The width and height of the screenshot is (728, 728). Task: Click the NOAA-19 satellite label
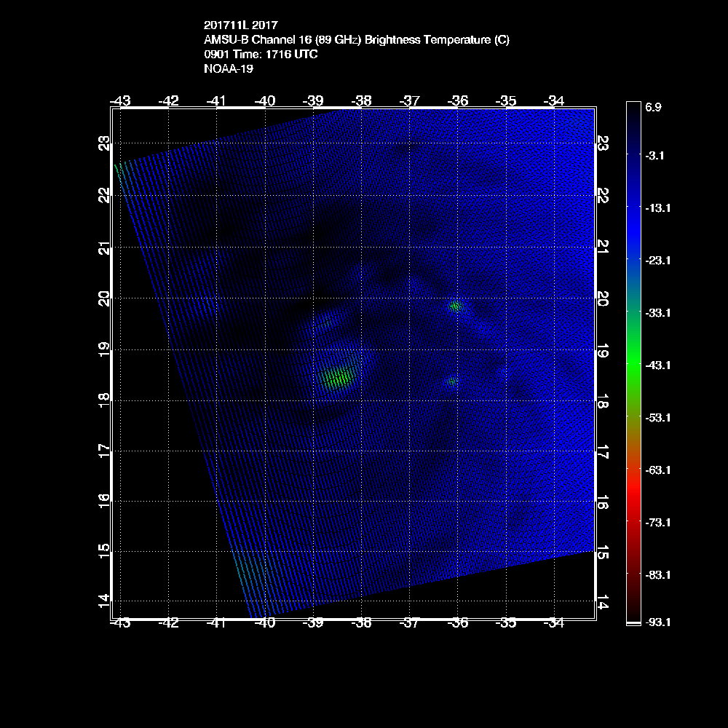[229, 69]
